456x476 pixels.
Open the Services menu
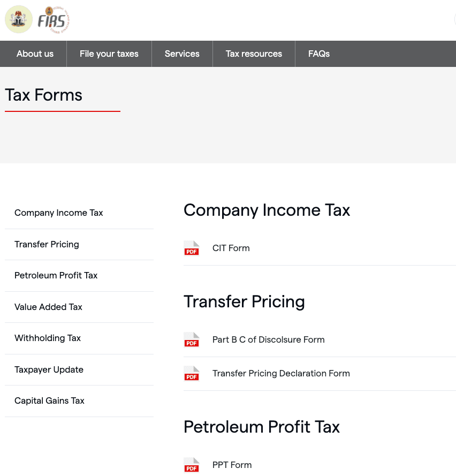coord(182,54)
